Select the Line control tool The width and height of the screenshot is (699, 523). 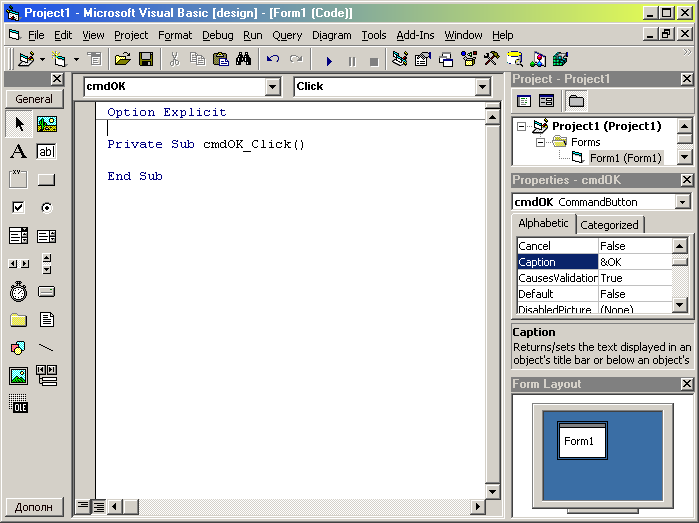tap(47, 348)
